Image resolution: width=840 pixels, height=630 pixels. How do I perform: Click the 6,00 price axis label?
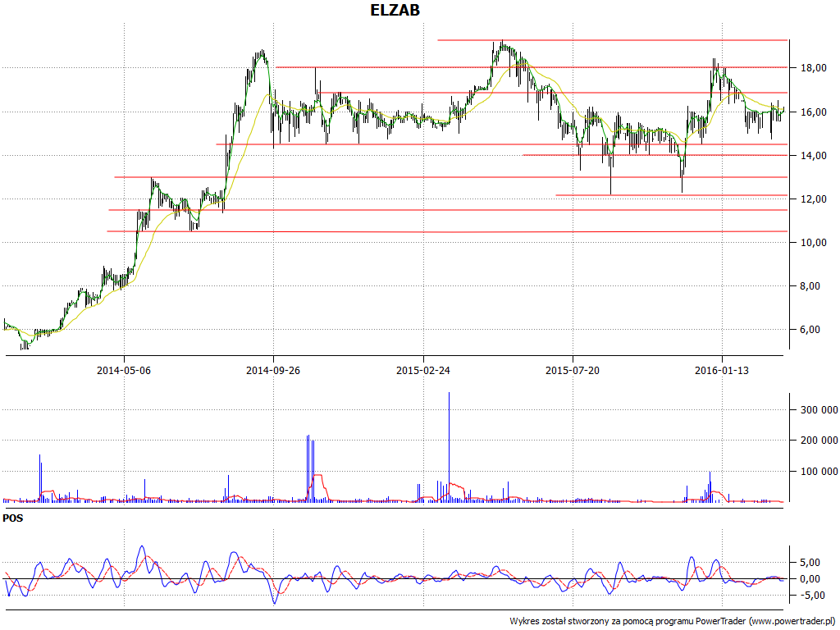point(810,330)
